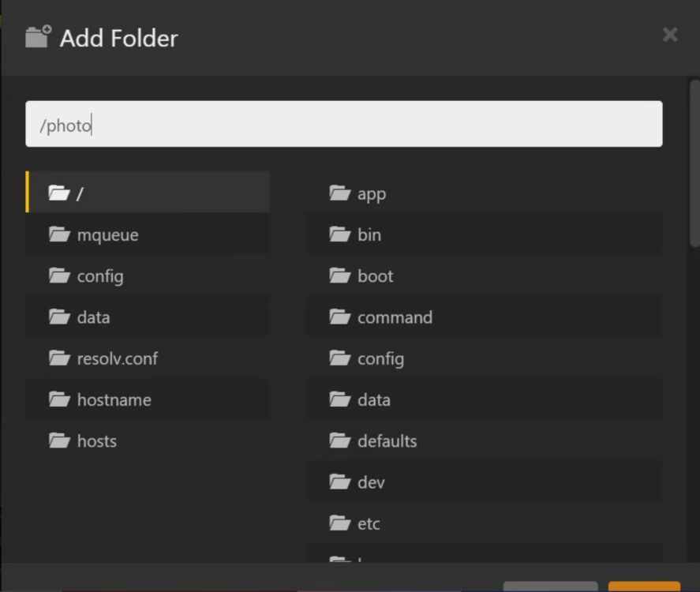Open the app folder
The width and height of the screenshot is (700, 592).
click(484, 192)
